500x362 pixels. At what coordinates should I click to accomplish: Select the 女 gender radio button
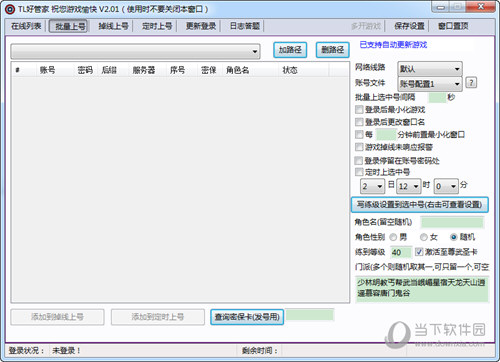tap(424, 237)
